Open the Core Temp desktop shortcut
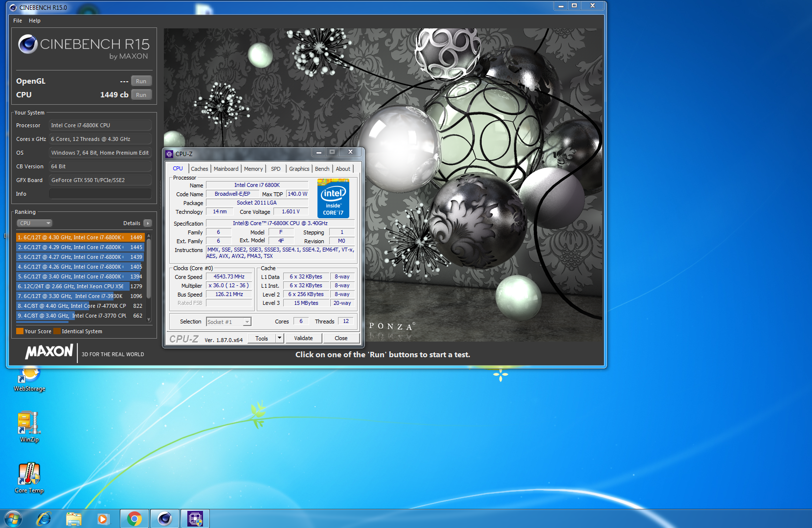Viewport: 812px width, 528px height. (29, 478)
